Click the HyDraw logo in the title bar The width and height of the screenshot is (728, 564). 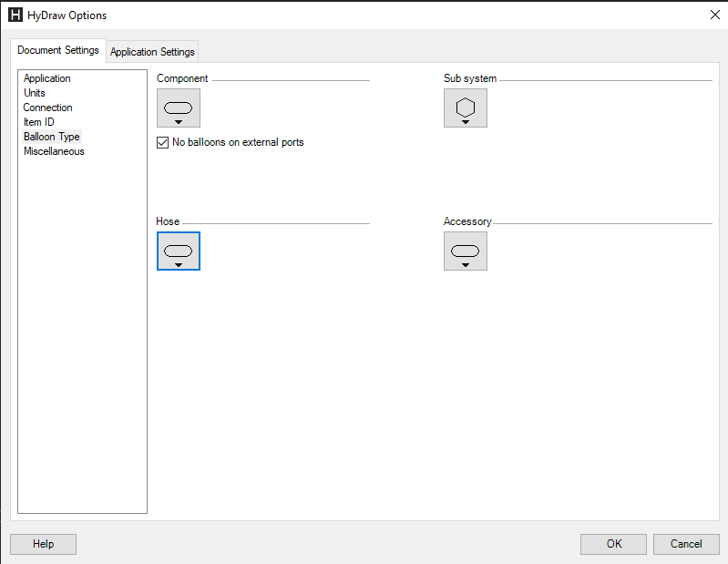click(x=15, y=15)
